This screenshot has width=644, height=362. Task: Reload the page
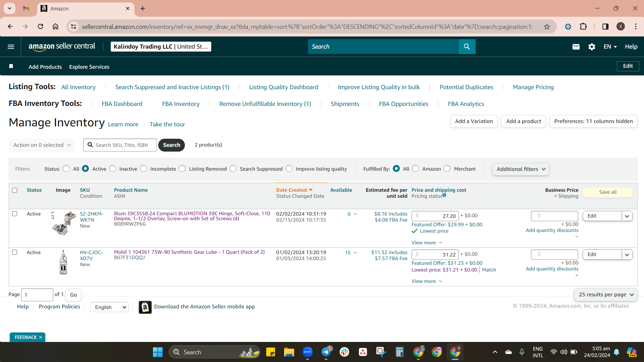pyautogui.click(x=40, y=26)
